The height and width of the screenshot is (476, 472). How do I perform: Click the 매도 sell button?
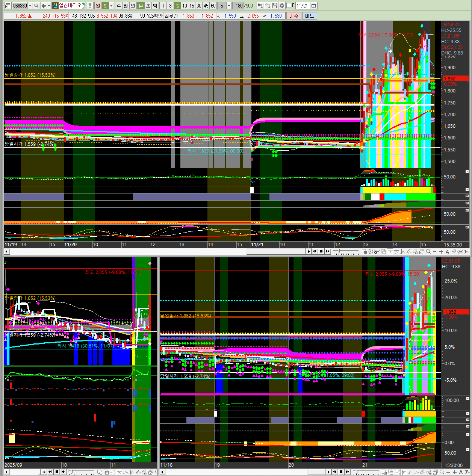(309, 16)
